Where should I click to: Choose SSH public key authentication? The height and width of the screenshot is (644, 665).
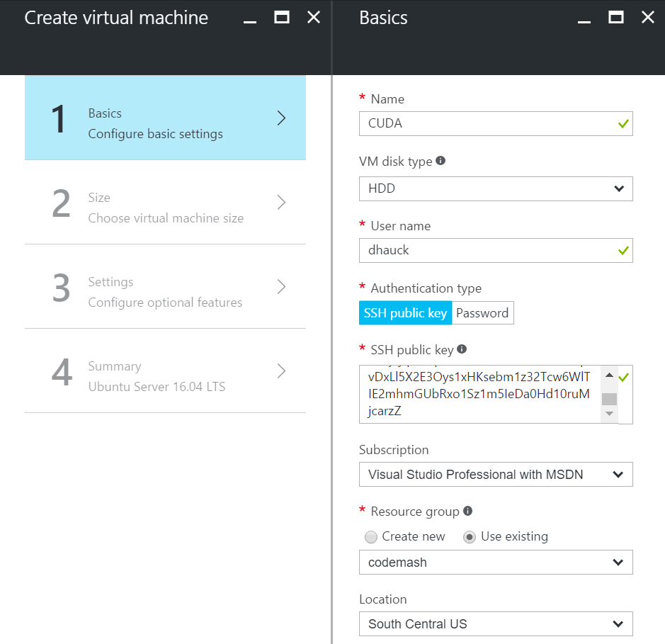(x=406, y=313)
